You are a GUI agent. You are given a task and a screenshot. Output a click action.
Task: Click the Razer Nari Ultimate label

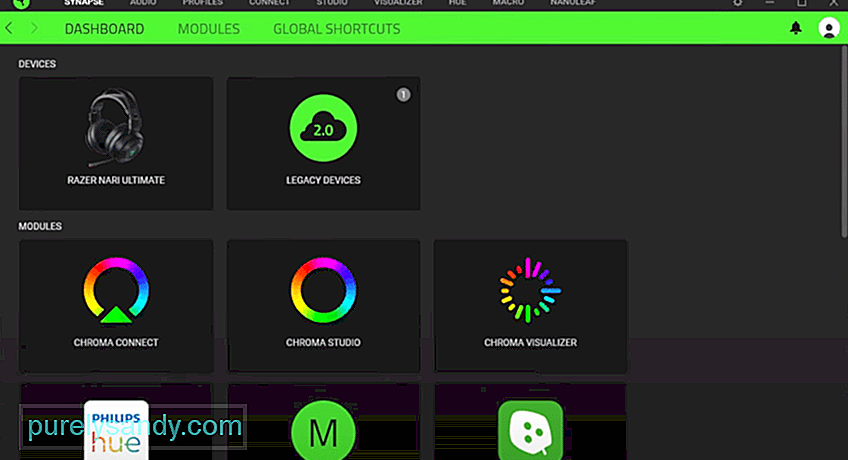116,180
